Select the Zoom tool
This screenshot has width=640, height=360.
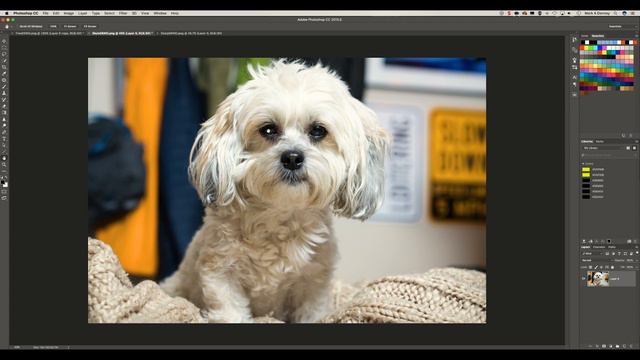click(x=4, y=165)
